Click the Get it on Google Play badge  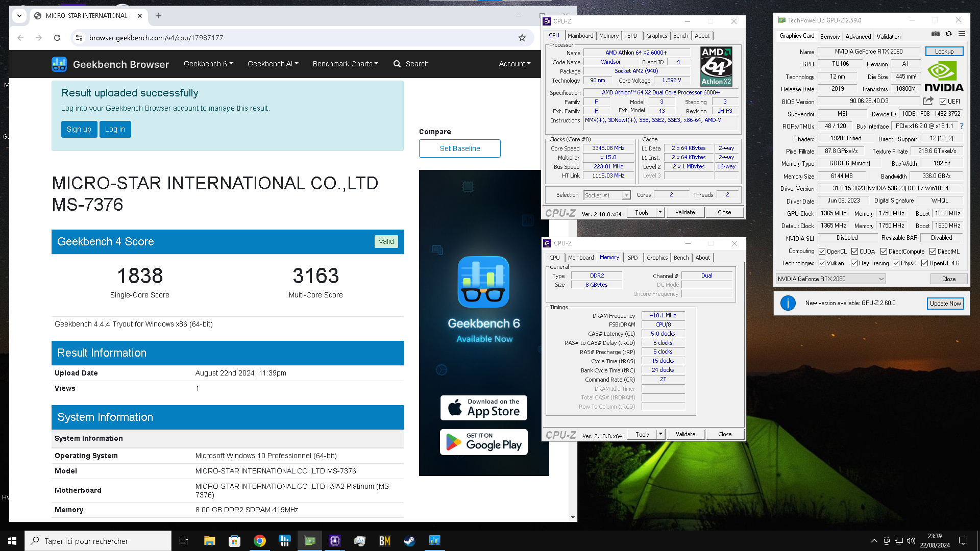click(x=483, y=441)
